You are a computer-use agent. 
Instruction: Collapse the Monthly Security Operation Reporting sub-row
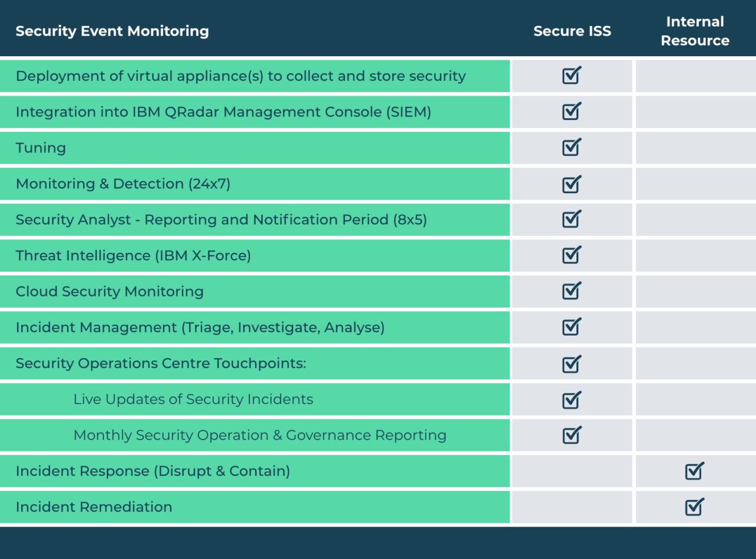point(258,435)
